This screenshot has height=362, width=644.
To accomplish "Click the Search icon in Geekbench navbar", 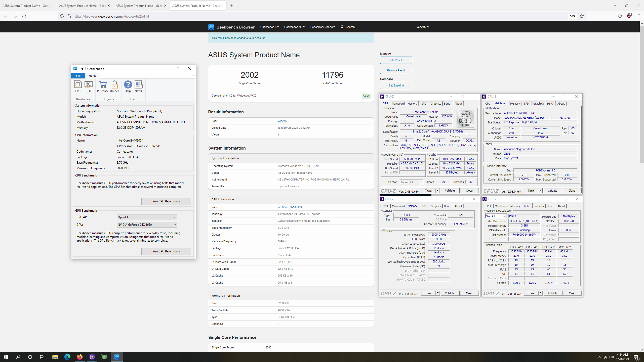I will pyautogui.click(x=342, y=27).
